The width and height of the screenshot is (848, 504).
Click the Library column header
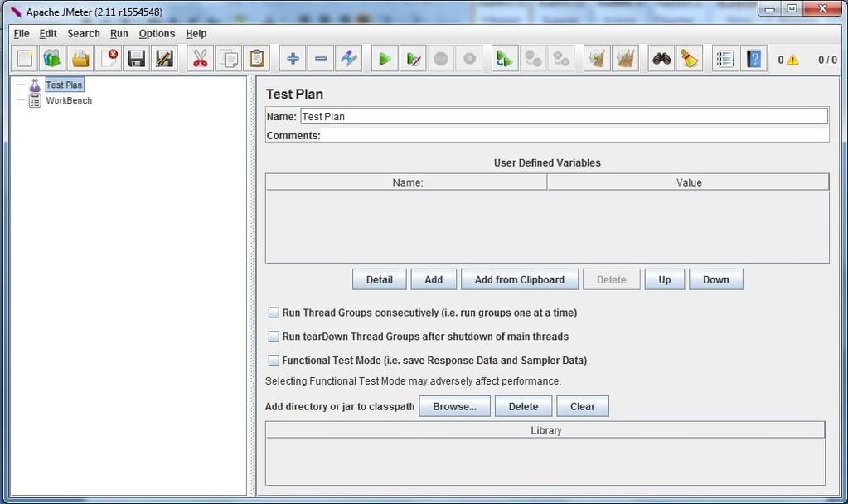click(x=545, y=430)
